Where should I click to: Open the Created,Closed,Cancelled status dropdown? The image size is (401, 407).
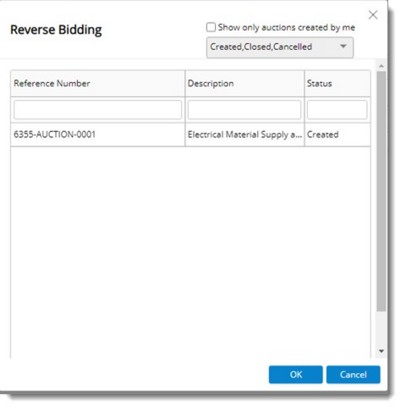pyautogui.click(x=280, y=47)
